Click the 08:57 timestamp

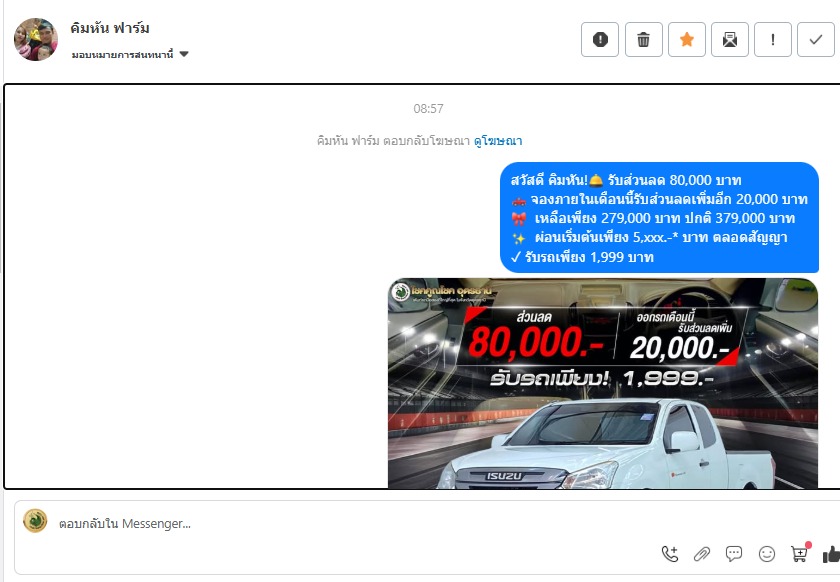coord(428,109)
